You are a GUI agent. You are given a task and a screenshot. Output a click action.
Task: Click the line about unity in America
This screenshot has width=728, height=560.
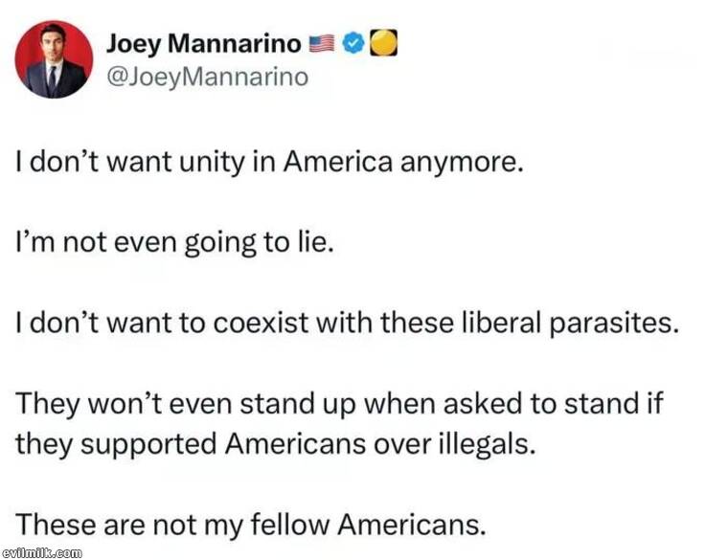coord(270,162)
